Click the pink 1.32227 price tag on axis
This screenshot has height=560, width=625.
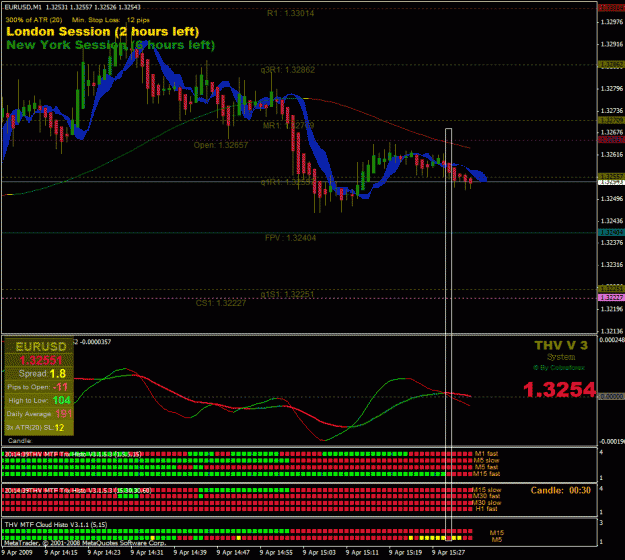point(611,298)
